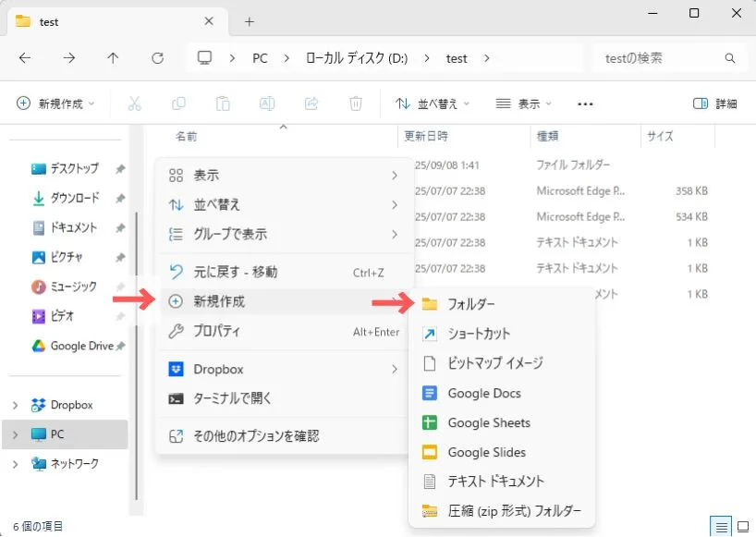
Task: Click the 新規作成 toolbar button
Action: [x=56, y=104]
